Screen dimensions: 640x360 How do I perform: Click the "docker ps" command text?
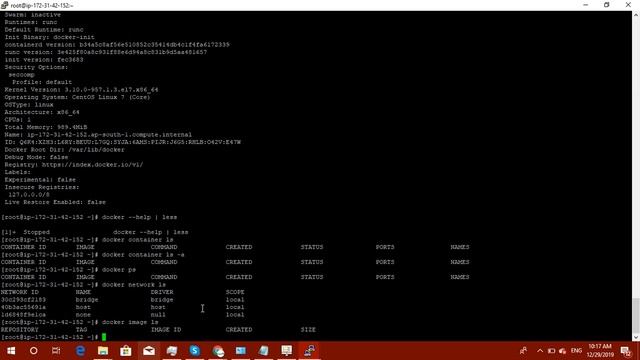[x=119, y=270]
